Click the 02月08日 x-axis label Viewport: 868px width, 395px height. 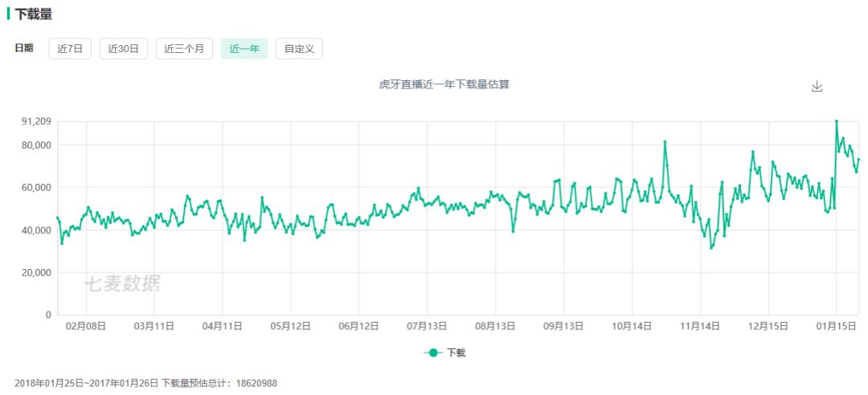85,326
